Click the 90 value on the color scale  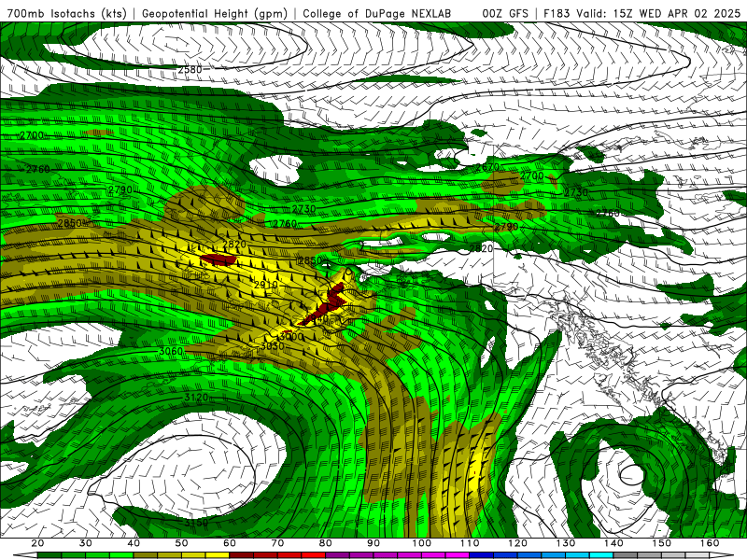tap(374, 543)
